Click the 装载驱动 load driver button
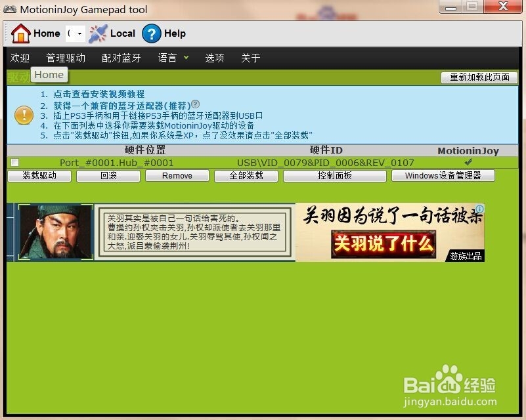The width and height of the screenshot is (526, 420). tap(39, 176)
